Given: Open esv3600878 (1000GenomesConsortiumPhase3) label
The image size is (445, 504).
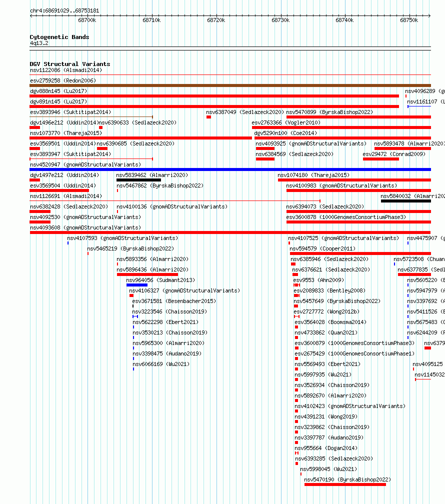Looking at the screenshot, I should click(346, 217).
